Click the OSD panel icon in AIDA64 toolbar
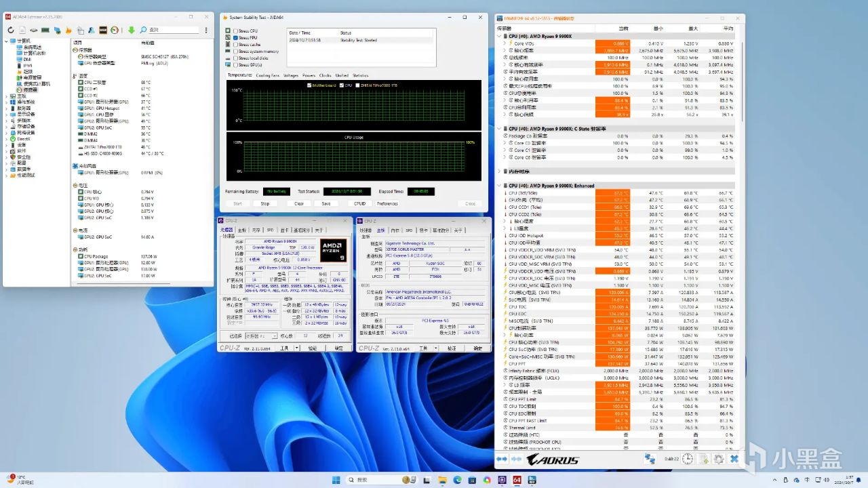This screenshot has width=868, height=488. coord(103,30)
